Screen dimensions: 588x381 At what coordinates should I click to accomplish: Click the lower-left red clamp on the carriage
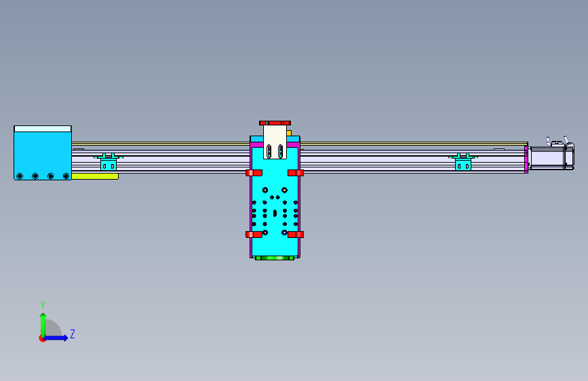254,235
